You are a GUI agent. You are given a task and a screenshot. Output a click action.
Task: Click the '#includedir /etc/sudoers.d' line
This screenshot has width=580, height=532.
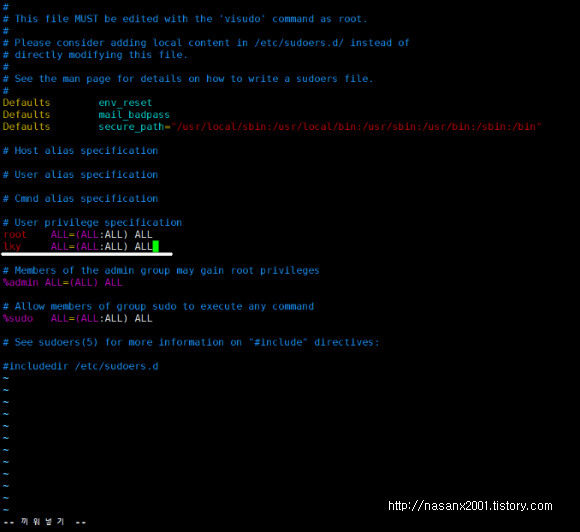coord(80,366)
